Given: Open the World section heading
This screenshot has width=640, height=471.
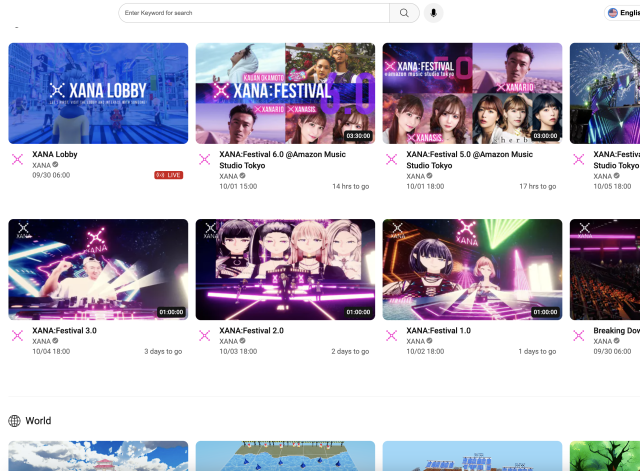Looking at the screenshot, I should (38, 421).
